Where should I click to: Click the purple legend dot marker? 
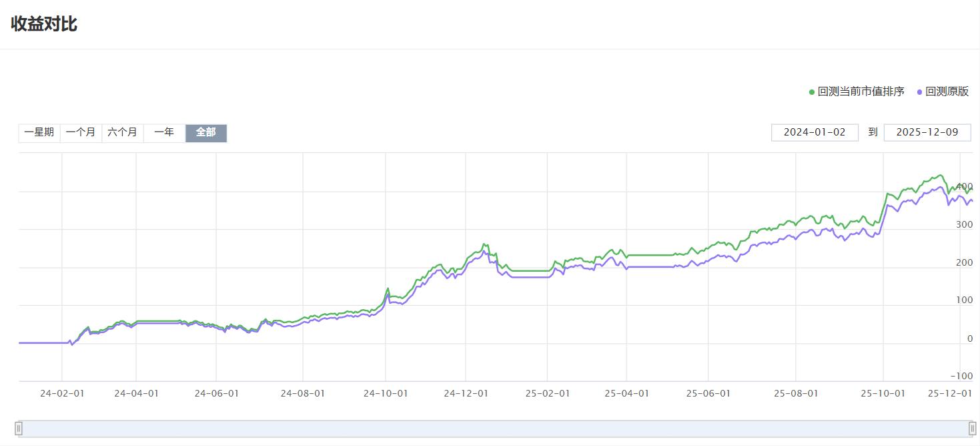coord(919,92)
